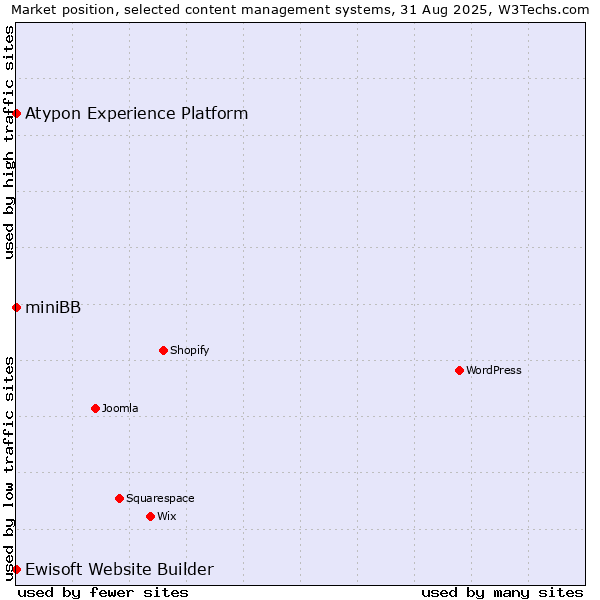Click the WordPress red data point

coord(460,370)
